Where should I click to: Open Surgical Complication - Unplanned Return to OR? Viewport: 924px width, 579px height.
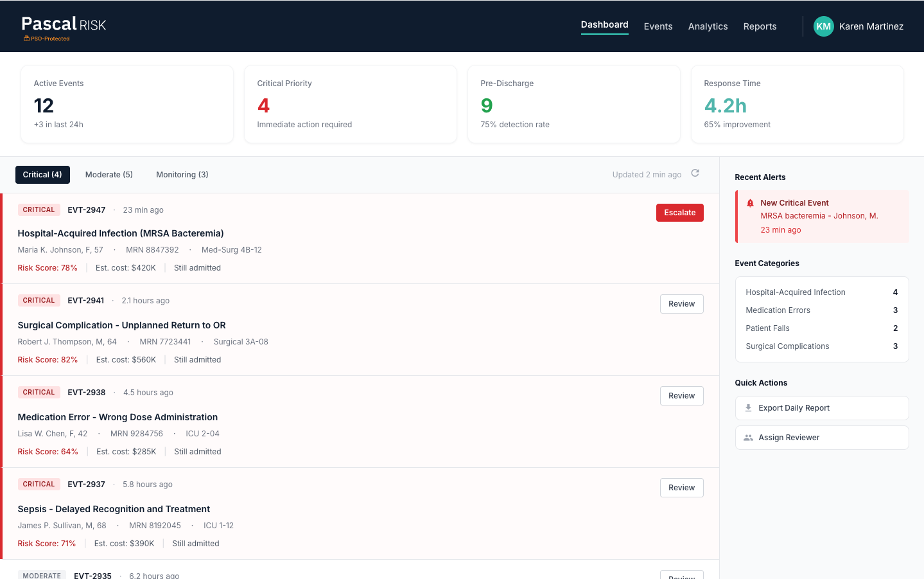(122, 325)
